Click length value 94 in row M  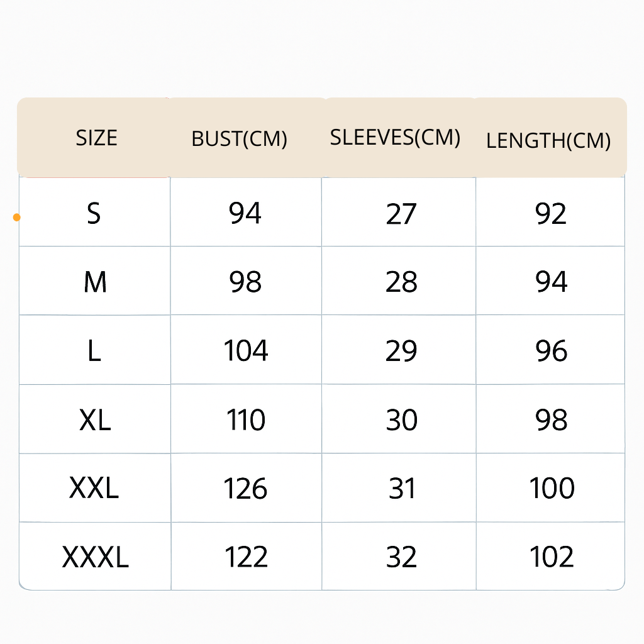pyautogui.click(x=552, y=282)
